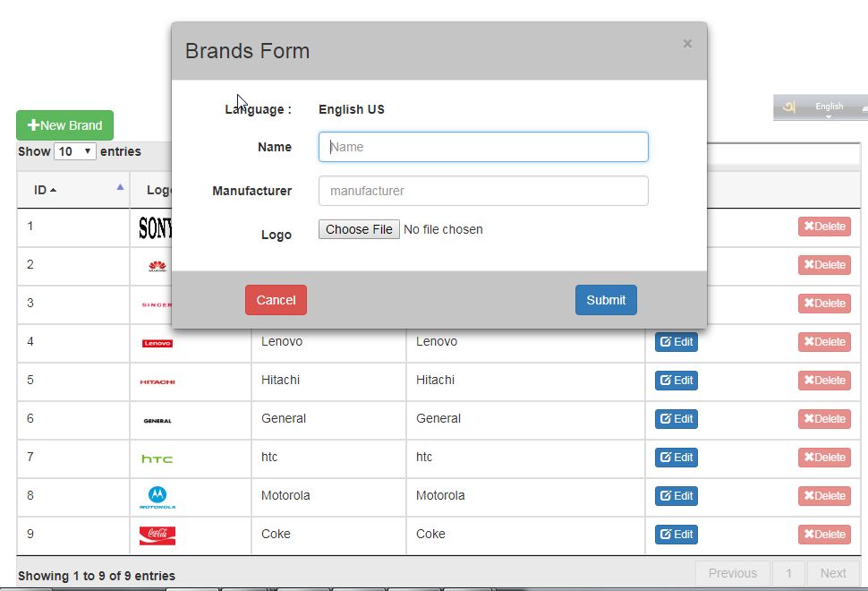Click the Coke logo image

157,535
